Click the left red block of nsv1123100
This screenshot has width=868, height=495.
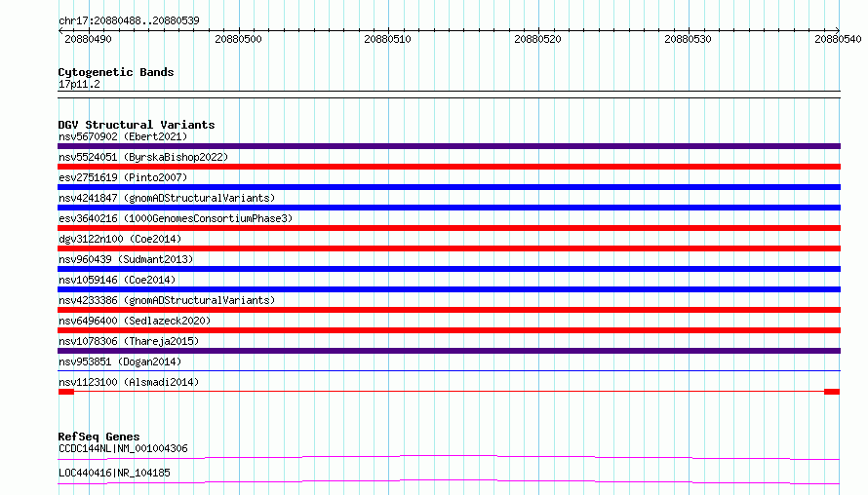(66, 392)
